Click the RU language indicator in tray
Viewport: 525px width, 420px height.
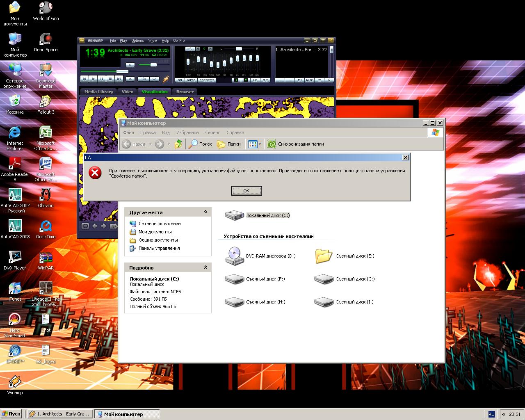(x=491, y=414)
